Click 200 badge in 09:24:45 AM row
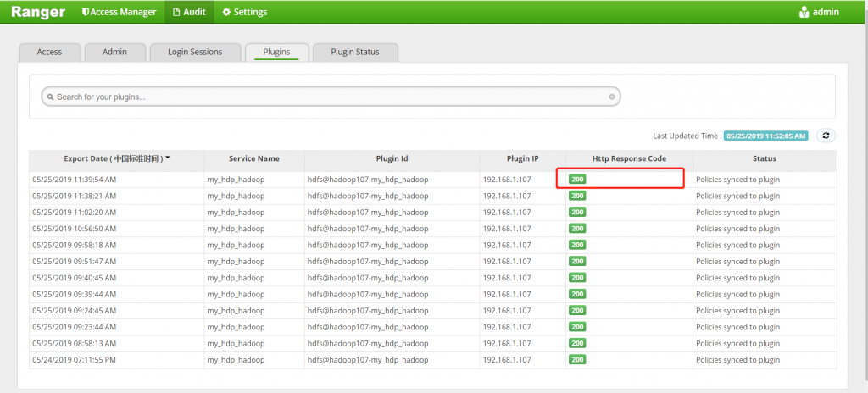 577,311
